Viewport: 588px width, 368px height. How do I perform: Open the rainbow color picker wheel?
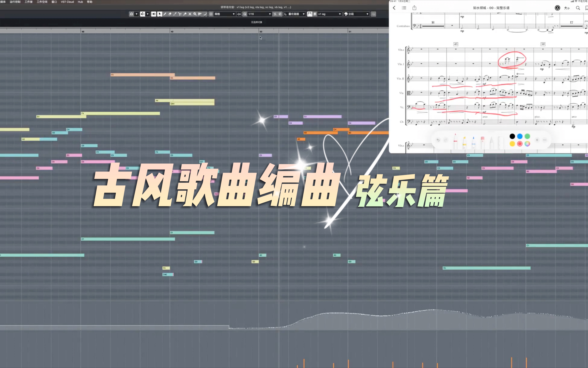527,144
